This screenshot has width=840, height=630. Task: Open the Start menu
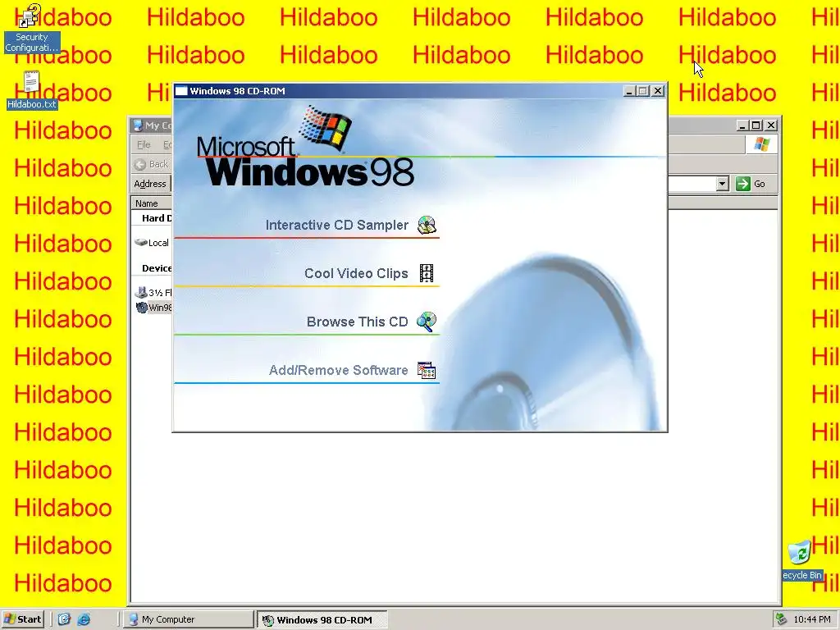22,619
